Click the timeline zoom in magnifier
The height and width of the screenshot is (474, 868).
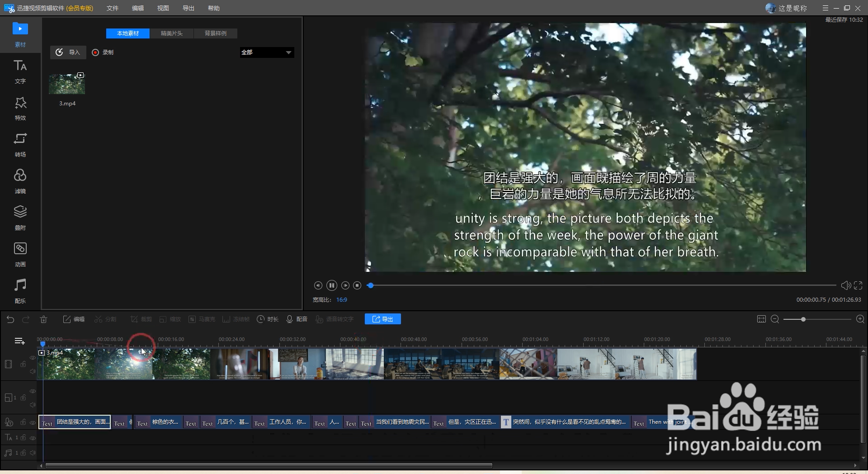click(x=860, y=319)
